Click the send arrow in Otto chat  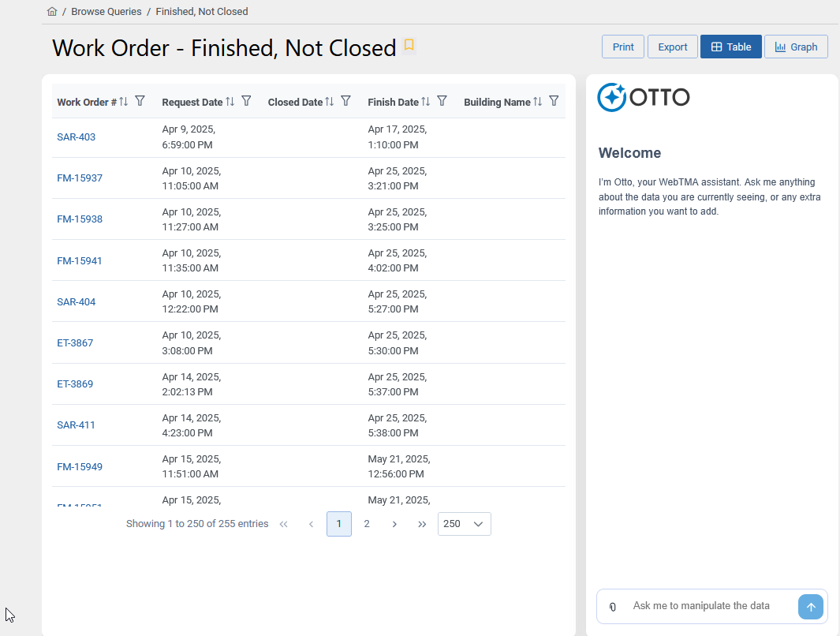point(810,607)
